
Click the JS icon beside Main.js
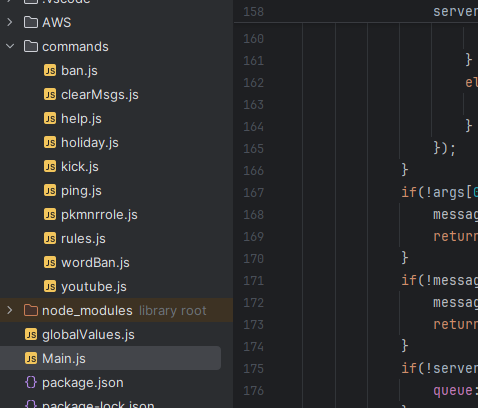pos(31,358)
